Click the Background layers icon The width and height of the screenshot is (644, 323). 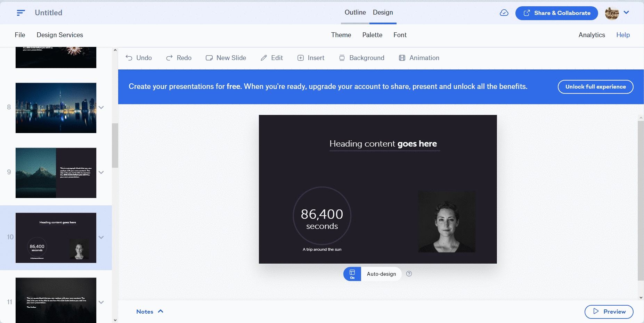tap(342, 58)
